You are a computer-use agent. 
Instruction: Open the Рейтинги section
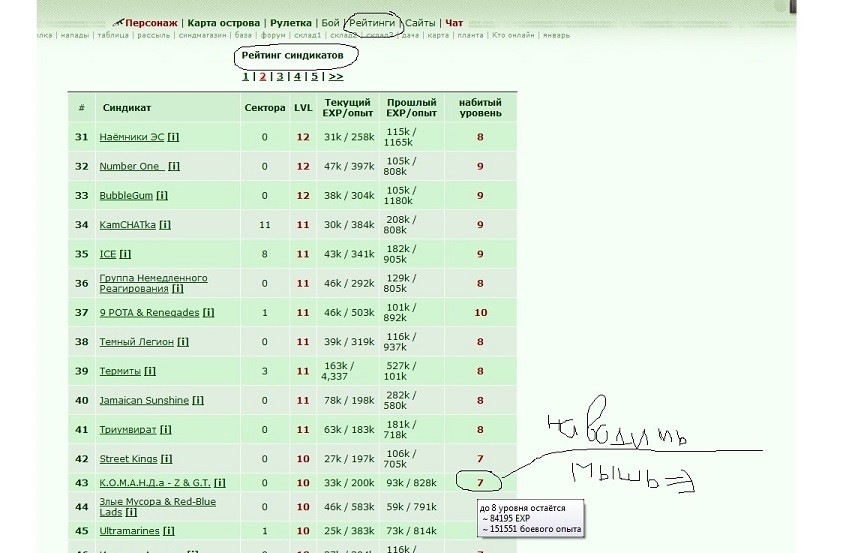point(372,23)
